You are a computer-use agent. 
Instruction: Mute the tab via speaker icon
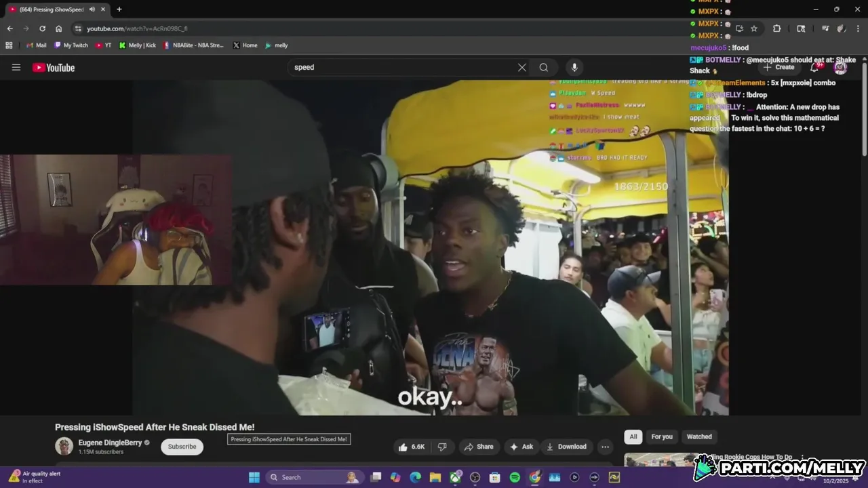pyautogui.click(x=92, y=9)
